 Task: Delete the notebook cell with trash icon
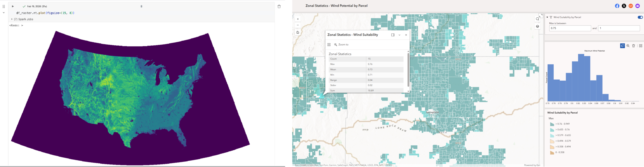[279, 7]
